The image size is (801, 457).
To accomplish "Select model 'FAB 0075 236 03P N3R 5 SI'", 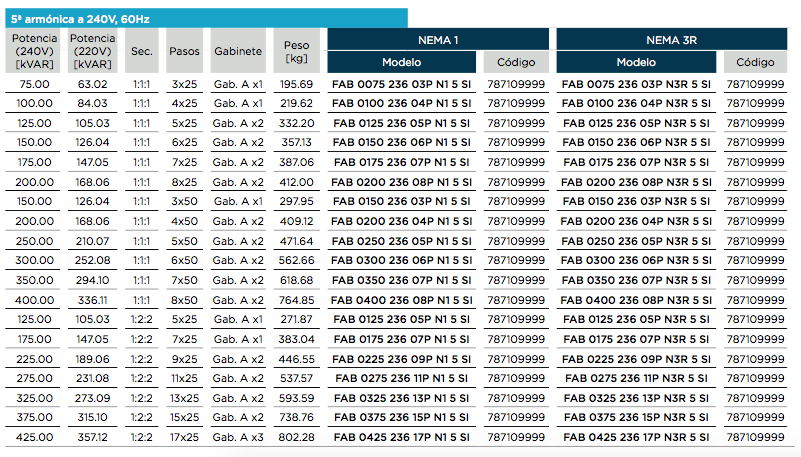I will [x=636, y=84].
